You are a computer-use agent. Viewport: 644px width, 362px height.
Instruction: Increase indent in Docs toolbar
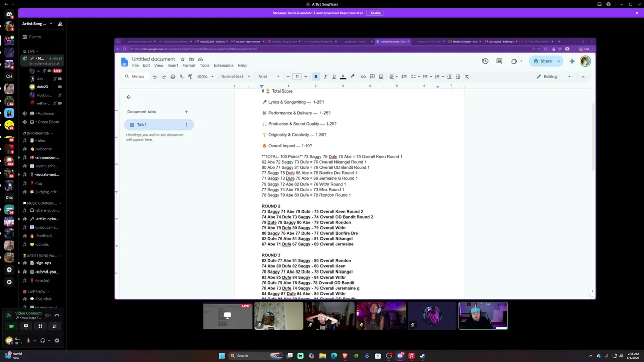click(458, 77)
